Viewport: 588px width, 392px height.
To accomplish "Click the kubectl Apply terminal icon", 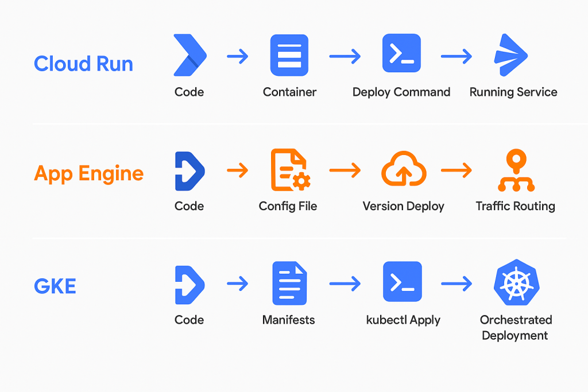I will [x=403, y=281].
